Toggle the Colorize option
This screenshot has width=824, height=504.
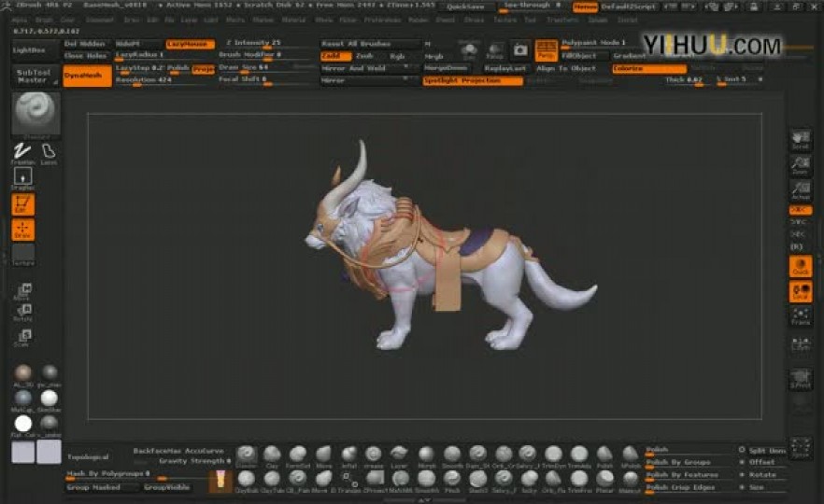point(649,69)
